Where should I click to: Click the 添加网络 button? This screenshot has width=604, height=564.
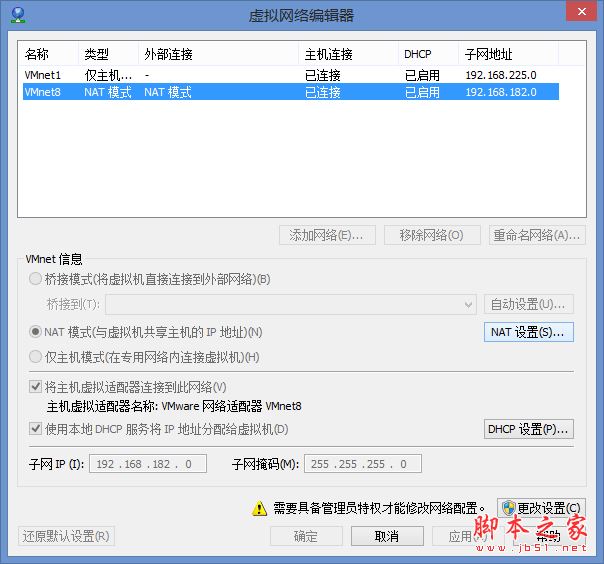pyautogui.click(x=326, y=235)
